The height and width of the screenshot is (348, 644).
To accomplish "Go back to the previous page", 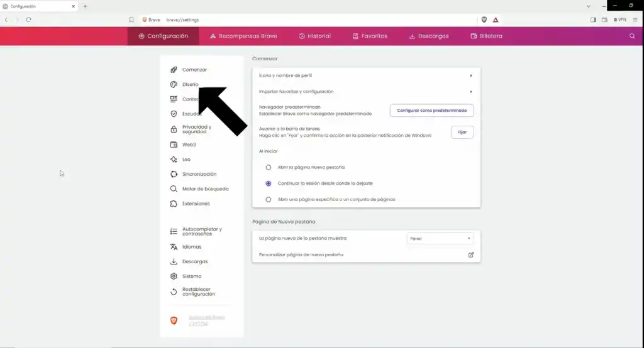I will [x=6, y=19].
